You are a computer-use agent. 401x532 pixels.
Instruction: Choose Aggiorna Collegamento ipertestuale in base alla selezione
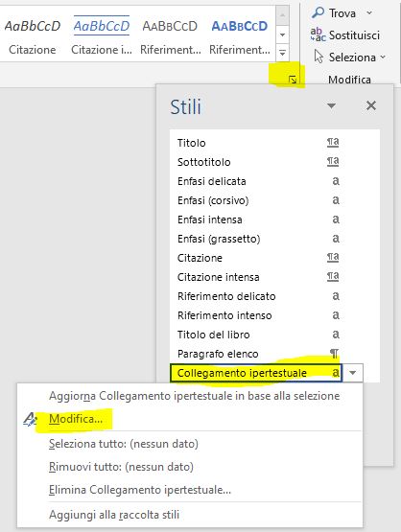coord(194,396)
